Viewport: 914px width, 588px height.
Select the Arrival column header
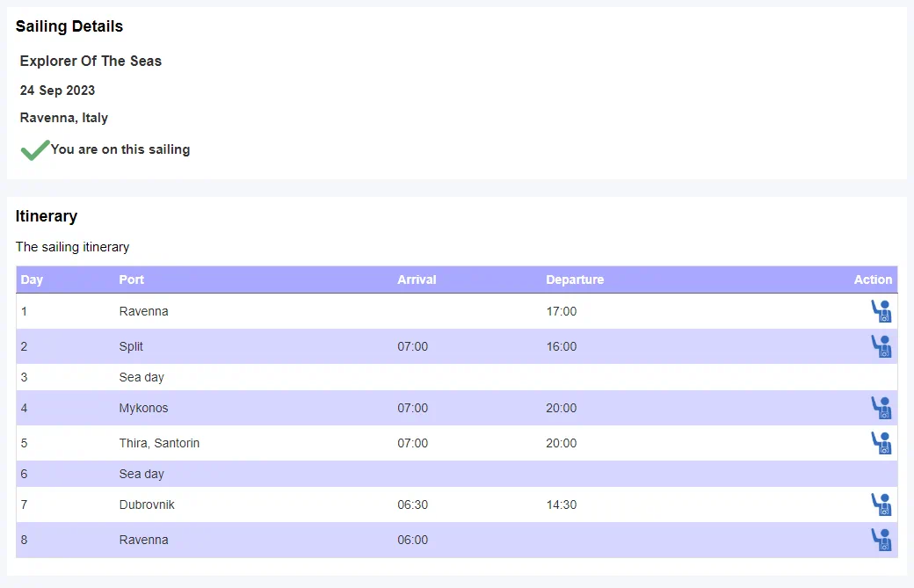pos(417,279)
